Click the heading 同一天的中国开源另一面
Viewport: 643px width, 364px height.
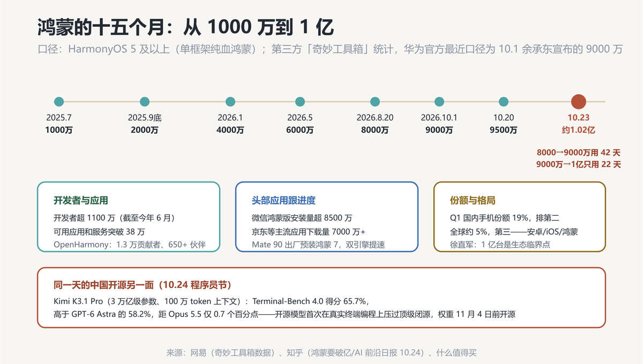click(x=143, y=285)
